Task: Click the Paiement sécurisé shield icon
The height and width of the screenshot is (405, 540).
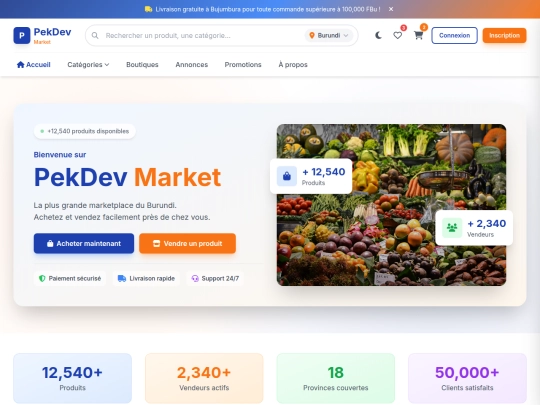Action: pos(42,278)
